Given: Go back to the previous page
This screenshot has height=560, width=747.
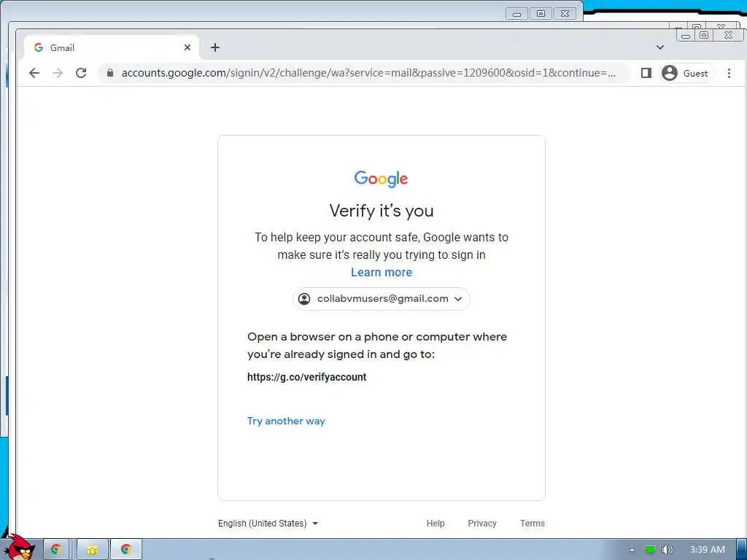Looking at the screenshot, I should pyautogui.click(x=34, y=73).
